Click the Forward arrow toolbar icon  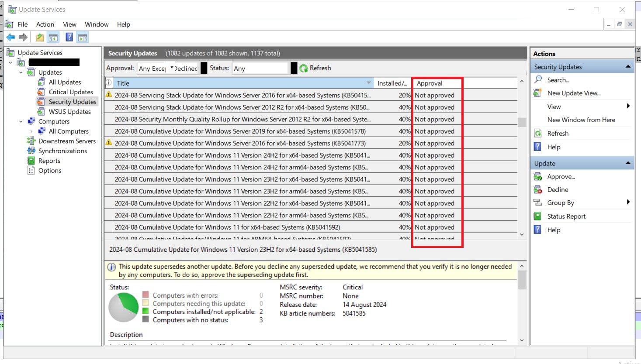23,38
